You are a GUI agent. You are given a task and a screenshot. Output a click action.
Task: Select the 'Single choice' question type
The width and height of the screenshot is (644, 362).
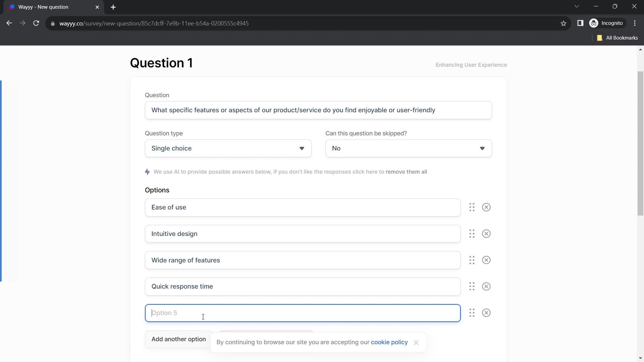click(x=228, y=148)
